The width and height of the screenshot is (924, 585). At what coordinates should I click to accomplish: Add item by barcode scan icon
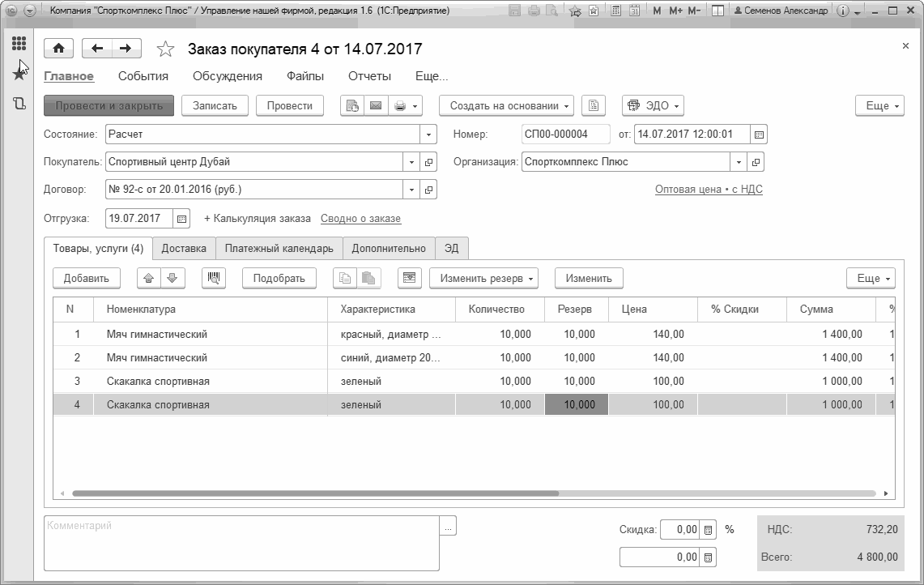[213, 279]
